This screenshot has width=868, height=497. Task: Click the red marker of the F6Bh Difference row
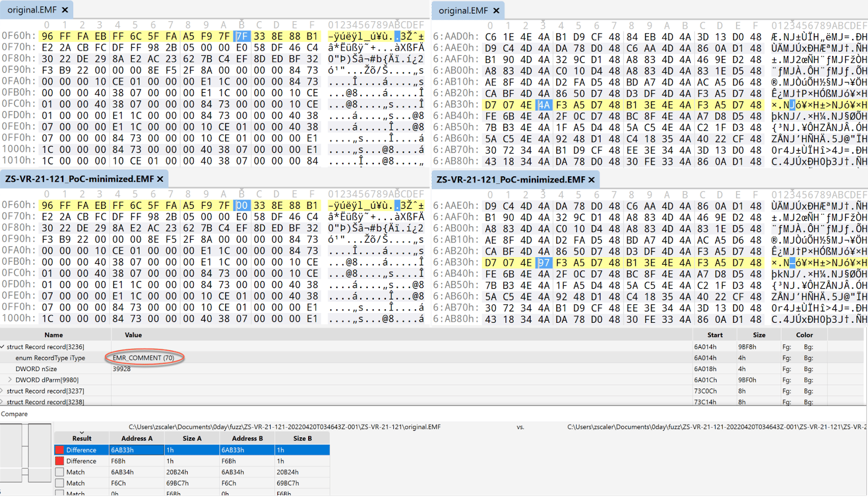(60, 461)
